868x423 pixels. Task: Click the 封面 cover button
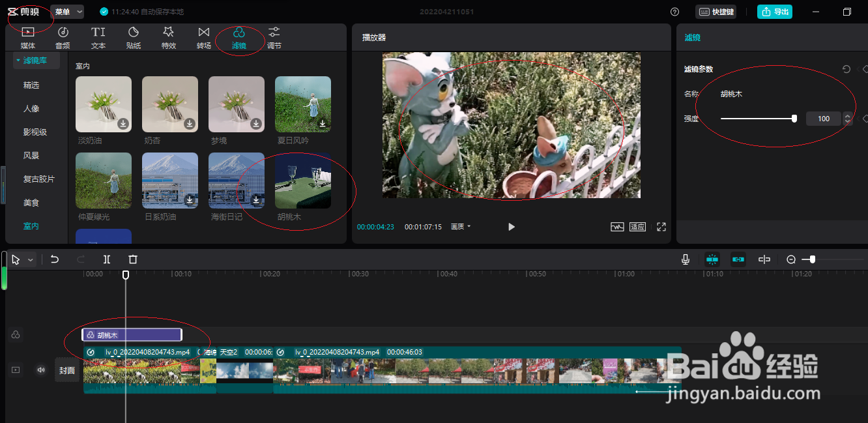pyautogui.click(x=67, y=370)
